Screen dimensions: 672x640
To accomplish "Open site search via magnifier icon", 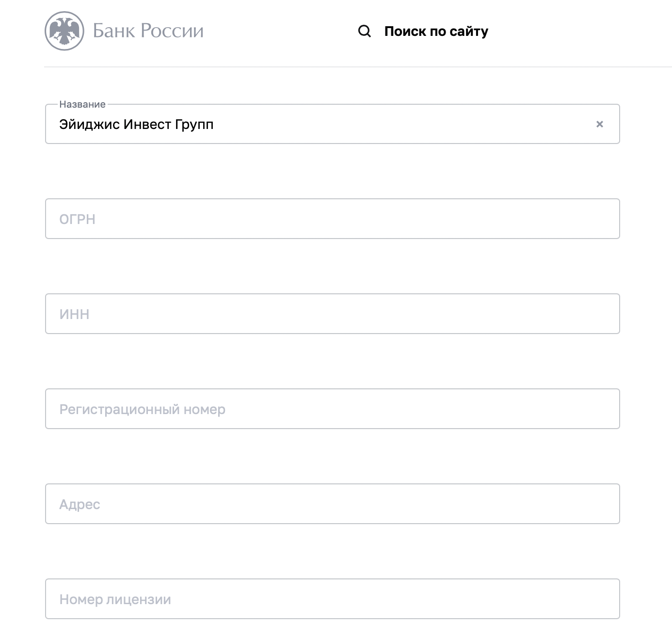I will [x=365, y=32].
